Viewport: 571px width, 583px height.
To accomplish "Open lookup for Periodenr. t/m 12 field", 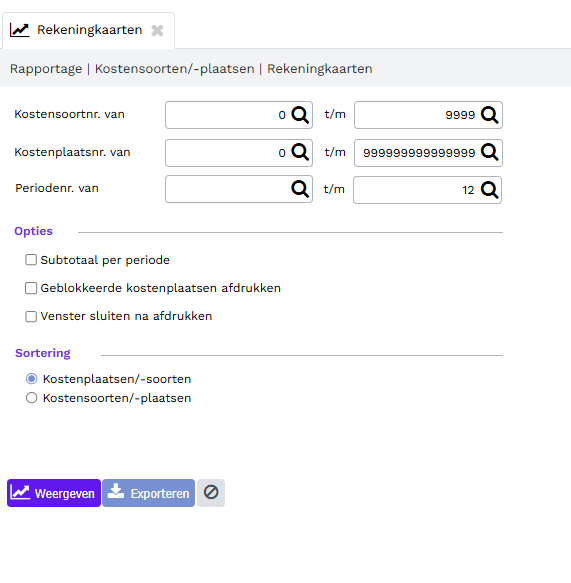I will (490, 190).
